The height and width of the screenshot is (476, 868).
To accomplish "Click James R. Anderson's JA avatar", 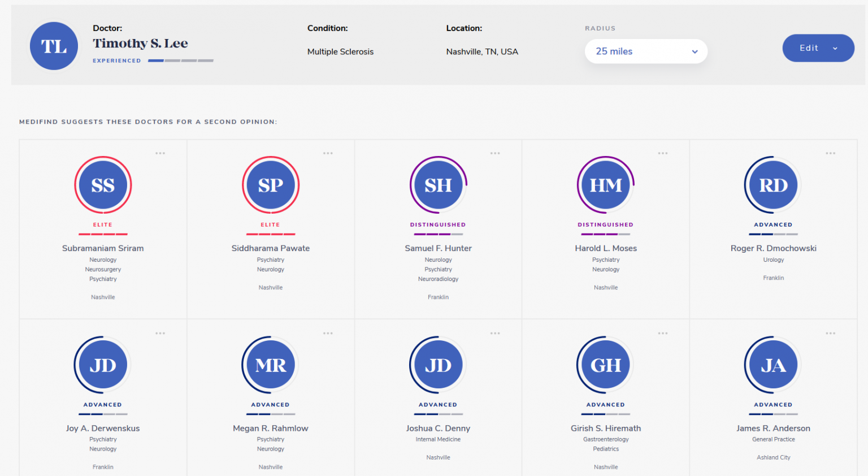I will tap(773, 365).
